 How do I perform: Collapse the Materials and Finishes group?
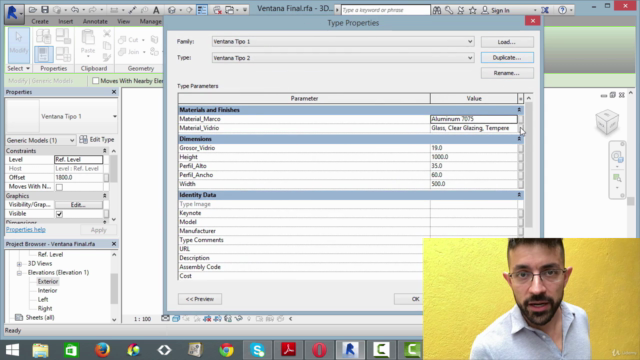(519, 110)
